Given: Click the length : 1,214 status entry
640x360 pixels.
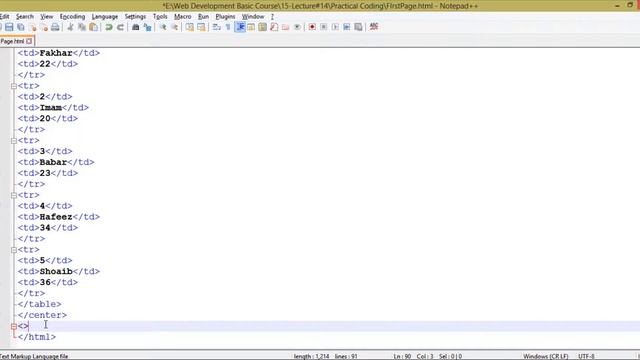Looking at the screenshot, I should pos(311,356).
